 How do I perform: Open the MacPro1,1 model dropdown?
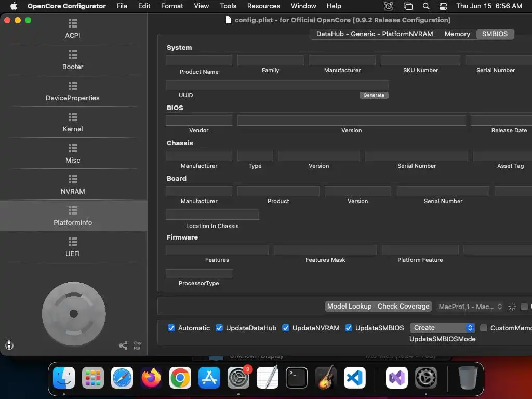[x=470, y=307]
